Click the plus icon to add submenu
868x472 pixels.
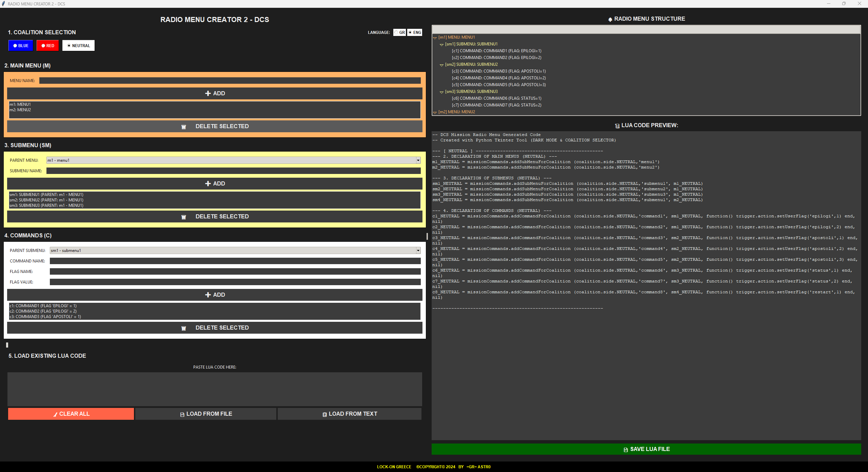click(208, 183)
